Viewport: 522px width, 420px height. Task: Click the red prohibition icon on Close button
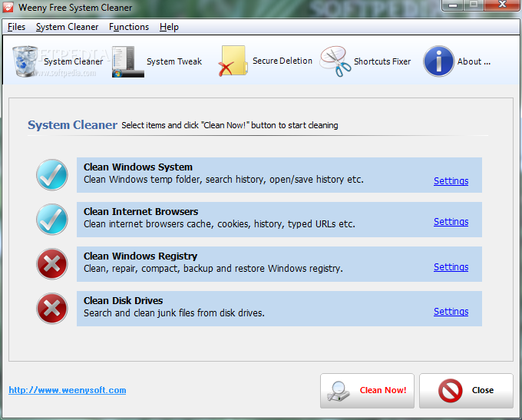click(450, 390)
